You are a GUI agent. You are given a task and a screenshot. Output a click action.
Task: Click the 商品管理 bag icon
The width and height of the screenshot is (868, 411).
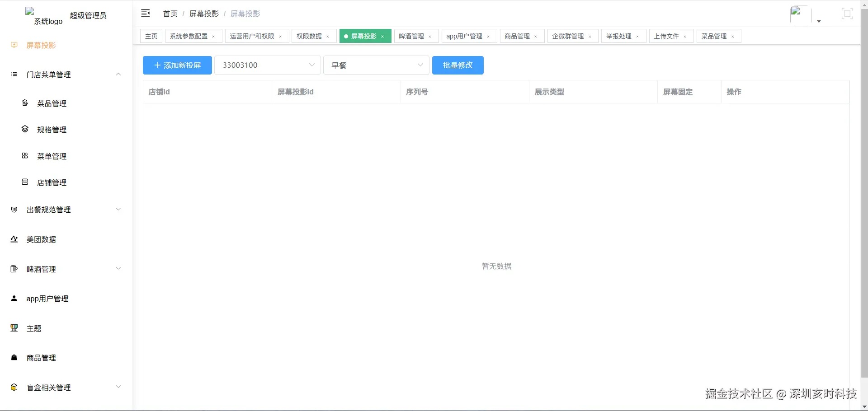(14, 358)
